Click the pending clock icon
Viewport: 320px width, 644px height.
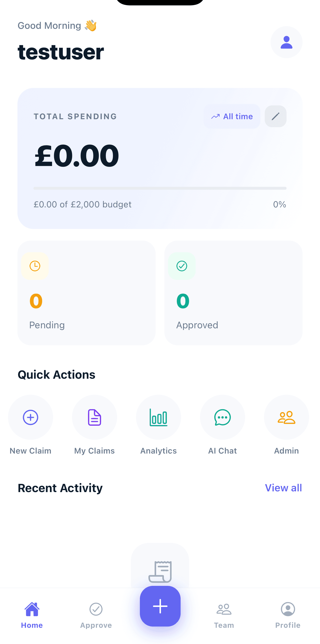pyautogui.click(x=35, y=266)
